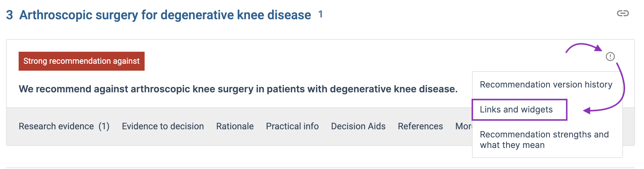Click the superscript 1 beside the heading
This screenshot has height=169, width=644.
point(320,14)
